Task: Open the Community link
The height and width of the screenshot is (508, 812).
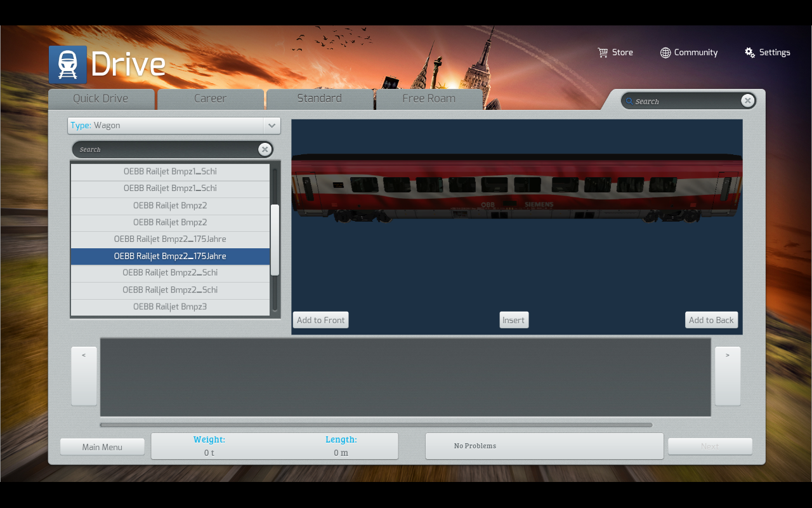Action: pyautogui.click(x=689, y=53)
